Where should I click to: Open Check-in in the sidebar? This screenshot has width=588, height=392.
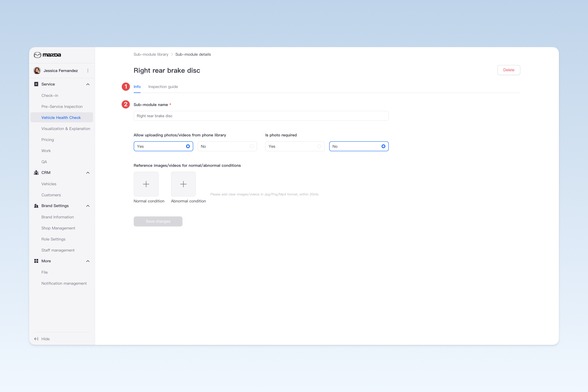click(50, 96)
